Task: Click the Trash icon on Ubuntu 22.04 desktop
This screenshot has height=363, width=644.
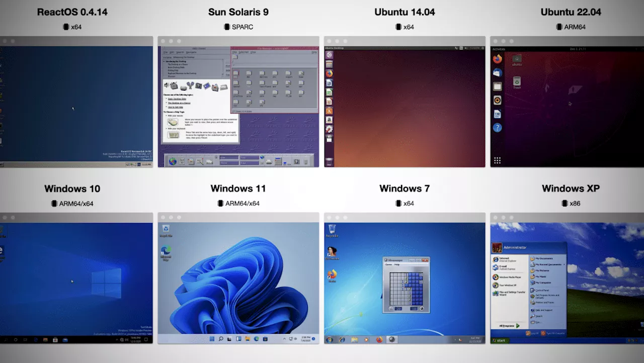Action: pyautogui.click(x=517, y=83)
